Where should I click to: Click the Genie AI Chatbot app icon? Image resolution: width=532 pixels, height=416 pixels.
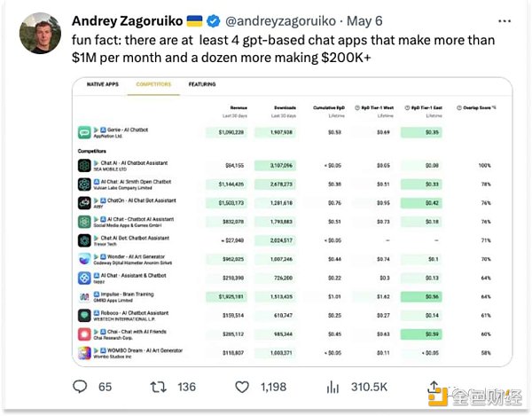pos(83,132)
